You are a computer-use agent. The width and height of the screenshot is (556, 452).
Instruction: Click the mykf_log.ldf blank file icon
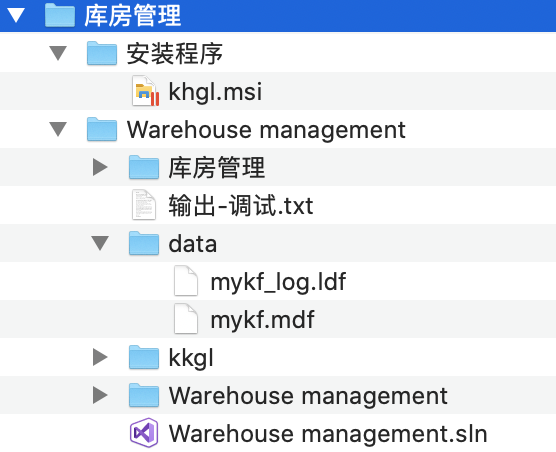pyautogui.click(x=186, y=281)
